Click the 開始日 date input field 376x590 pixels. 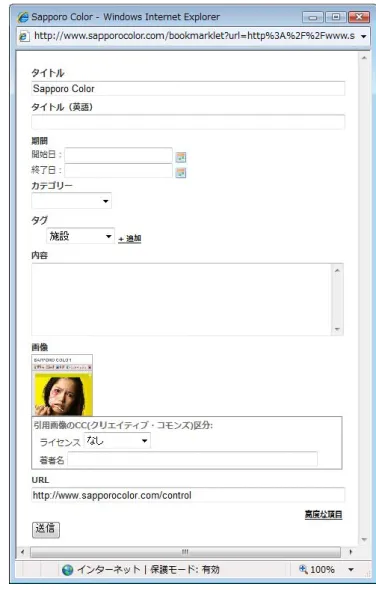click(119, 155)
